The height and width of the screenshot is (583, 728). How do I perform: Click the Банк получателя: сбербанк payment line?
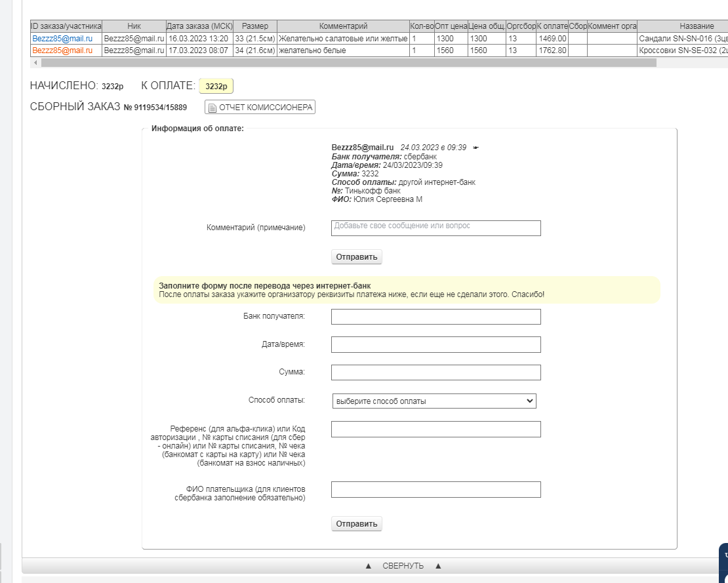[x=384, y=157]
